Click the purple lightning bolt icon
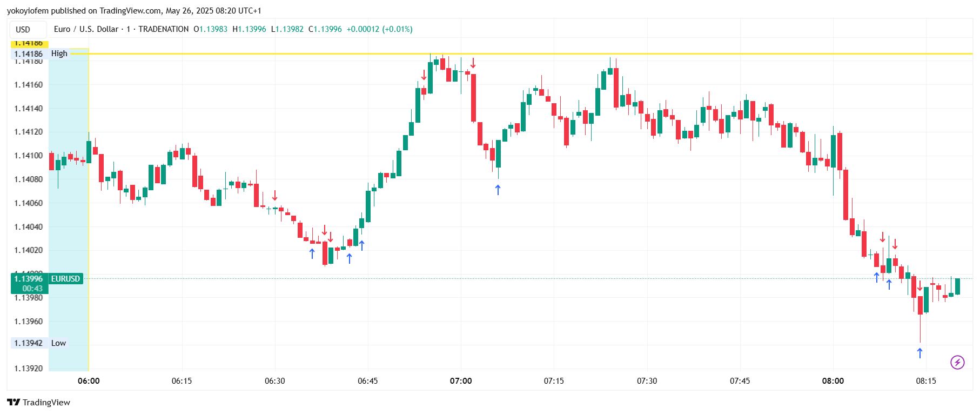Image resolution: width=980 pixels, height=414 pixels. [x=957, y=362]
